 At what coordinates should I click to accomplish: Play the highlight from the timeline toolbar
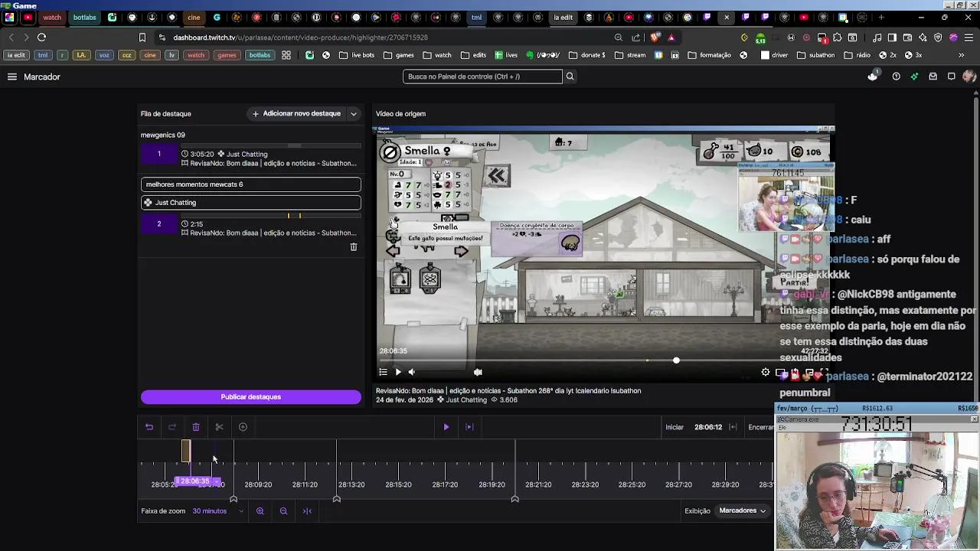point(446,427)
